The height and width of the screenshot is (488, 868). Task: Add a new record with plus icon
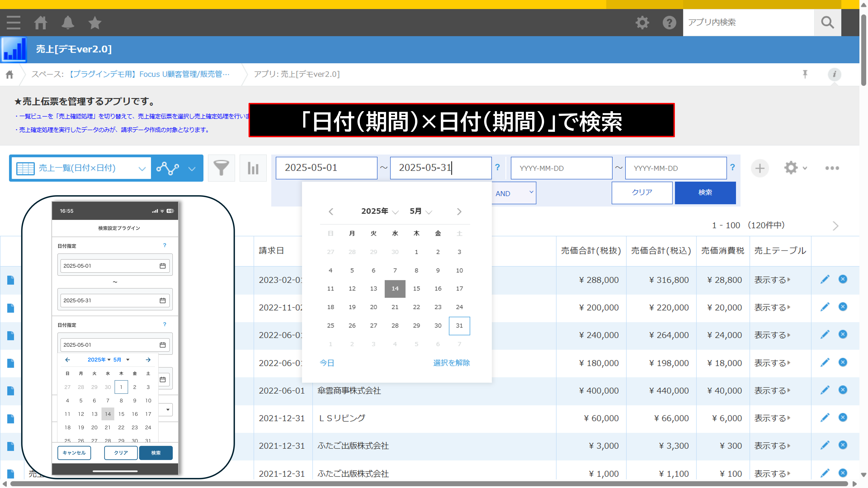coord(759,168)
